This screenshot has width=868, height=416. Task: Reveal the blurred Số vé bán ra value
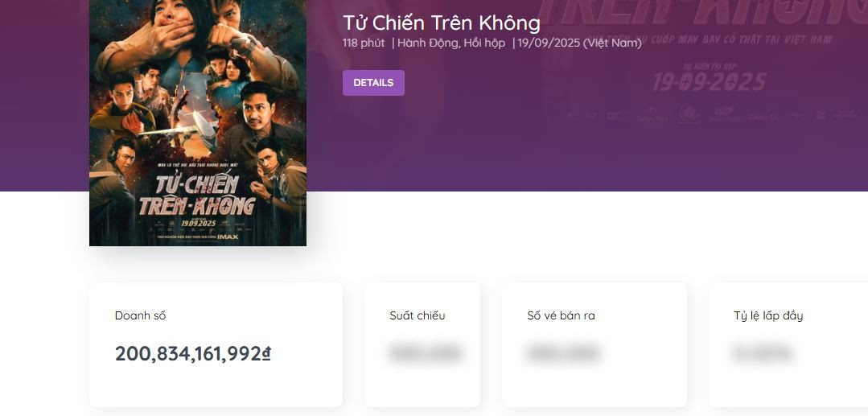coord(563,353)
